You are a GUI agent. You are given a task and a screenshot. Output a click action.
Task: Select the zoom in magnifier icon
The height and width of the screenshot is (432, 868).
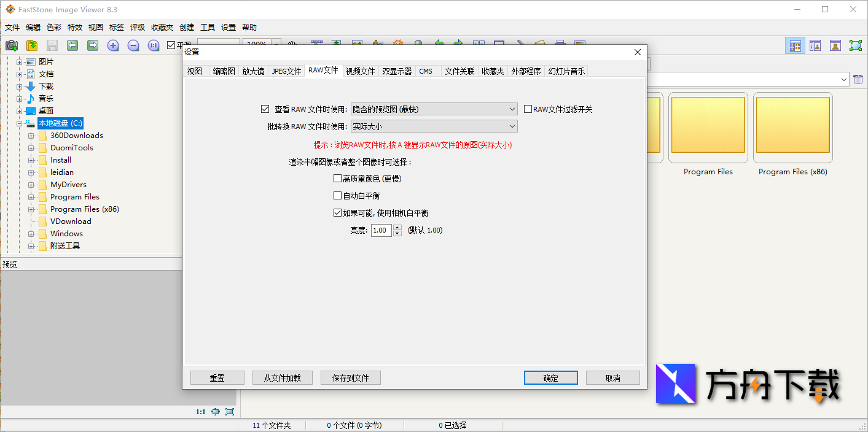pos(113,45)
